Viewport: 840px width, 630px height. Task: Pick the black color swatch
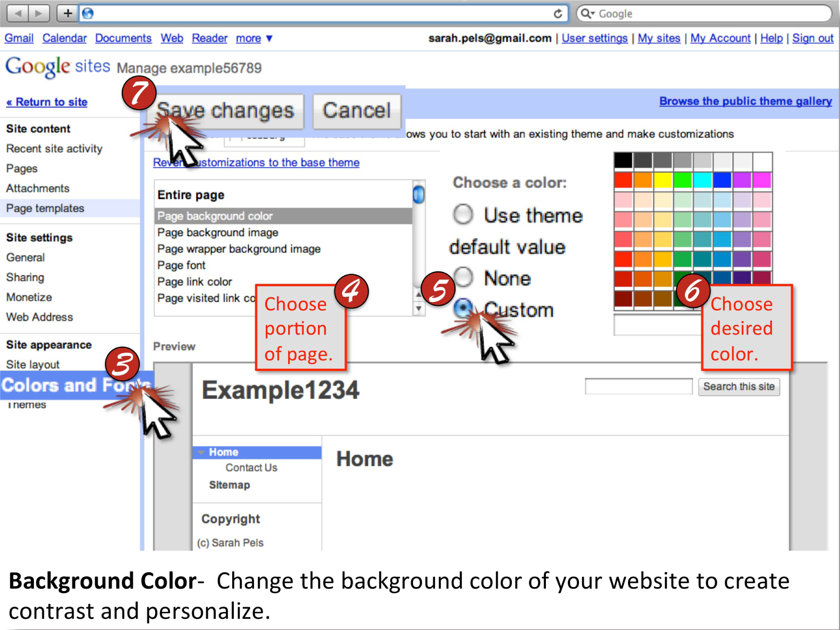[x=623, y=161]
